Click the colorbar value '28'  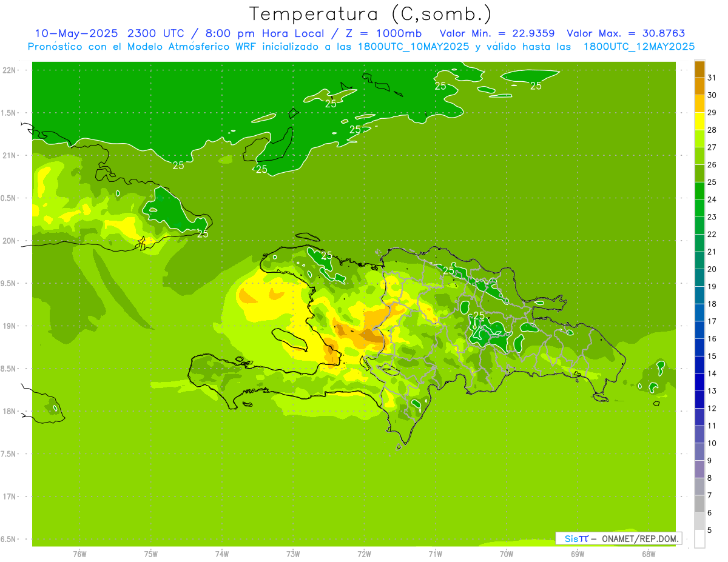712,130
